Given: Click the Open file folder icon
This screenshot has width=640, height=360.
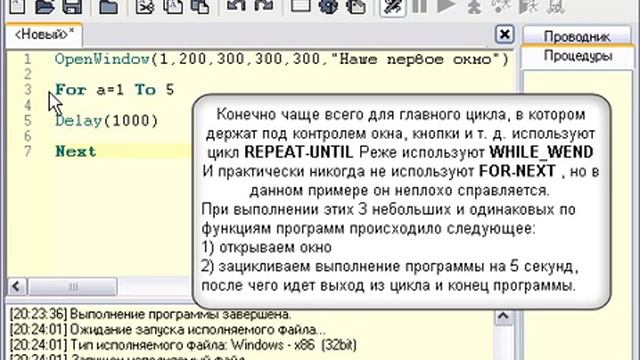Looking at the screenshot, I should 44,6.
